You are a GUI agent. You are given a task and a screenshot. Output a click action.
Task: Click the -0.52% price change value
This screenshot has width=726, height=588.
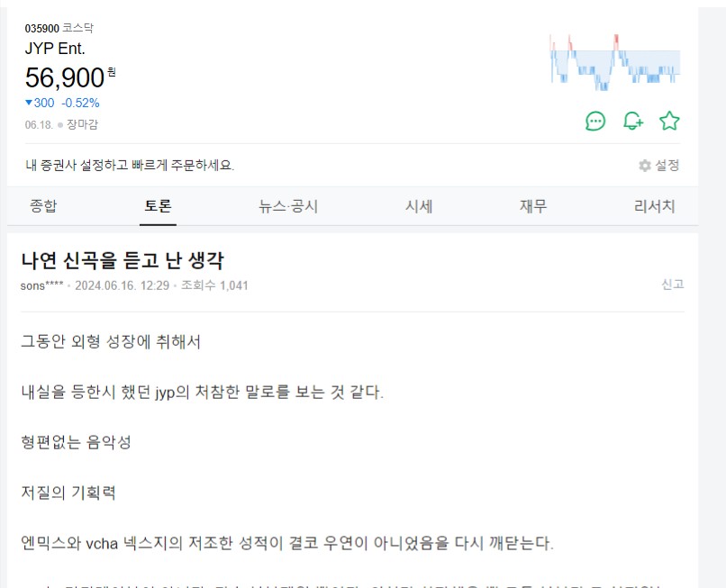pyautogui.click(x=80, y=103)
